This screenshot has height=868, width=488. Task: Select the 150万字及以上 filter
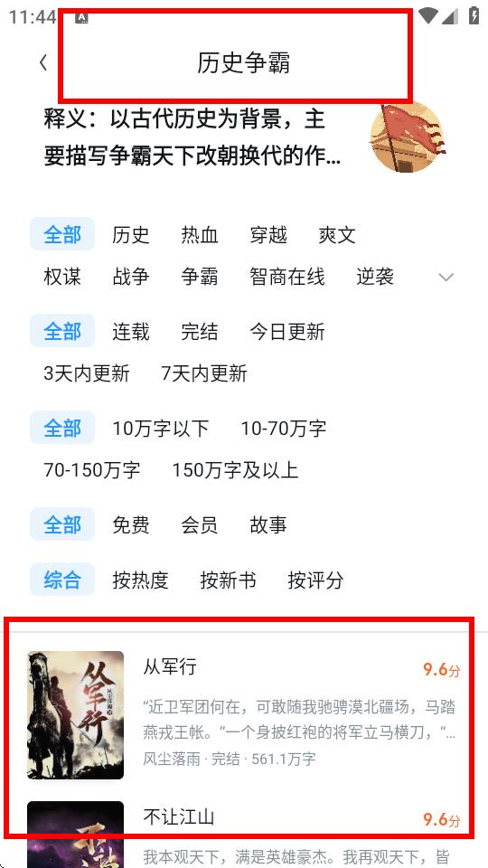pyautogui.click(x=235, y=470)
